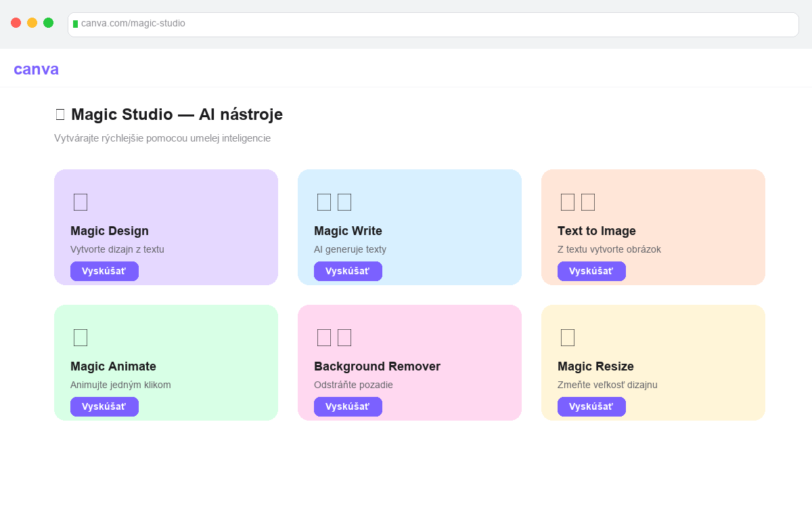Click Vyskúšať on the Magic Resize card

(x=591, y=406)
